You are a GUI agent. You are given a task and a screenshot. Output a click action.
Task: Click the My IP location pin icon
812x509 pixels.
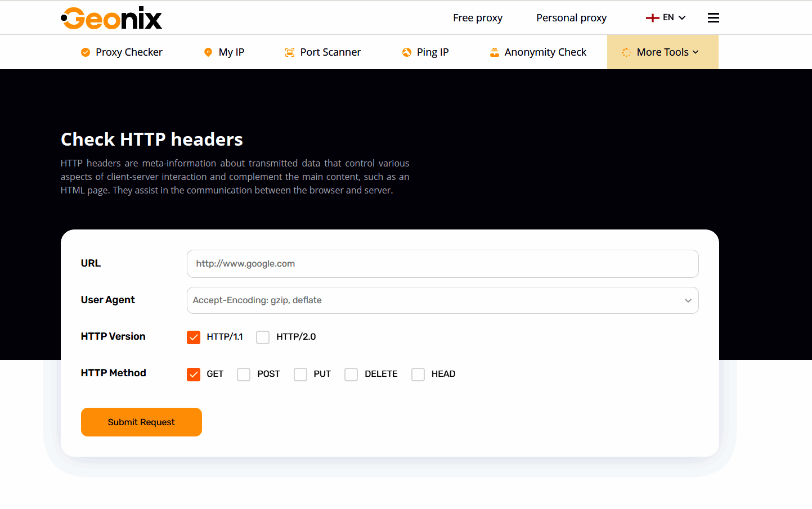tap(208, 52)
